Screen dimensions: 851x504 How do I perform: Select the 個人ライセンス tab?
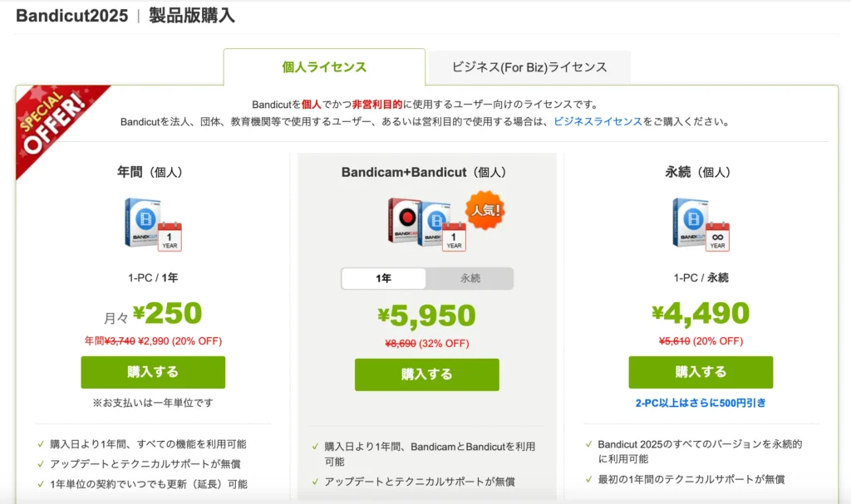pos(322,66)
